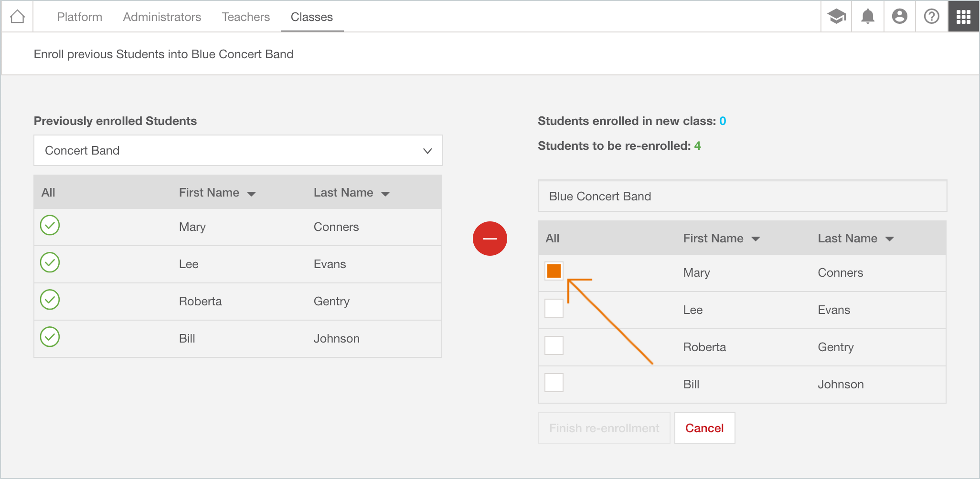Go to the Home icon

point(17,17)
